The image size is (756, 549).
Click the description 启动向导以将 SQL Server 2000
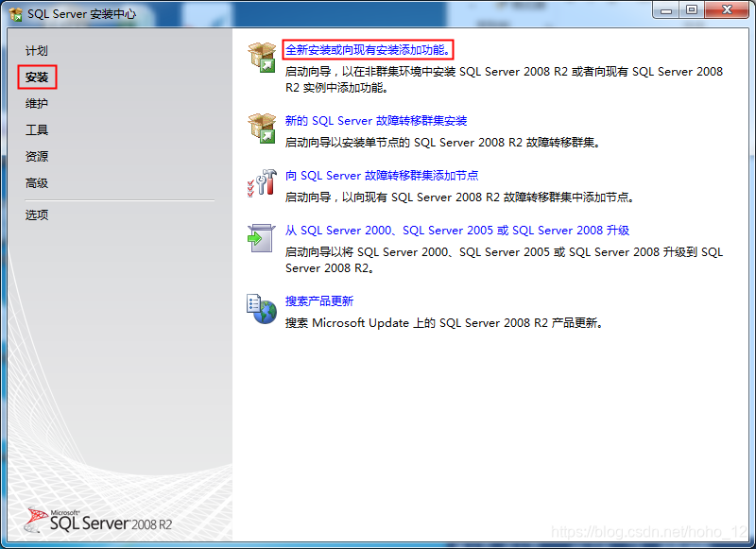tap(504, 260)
